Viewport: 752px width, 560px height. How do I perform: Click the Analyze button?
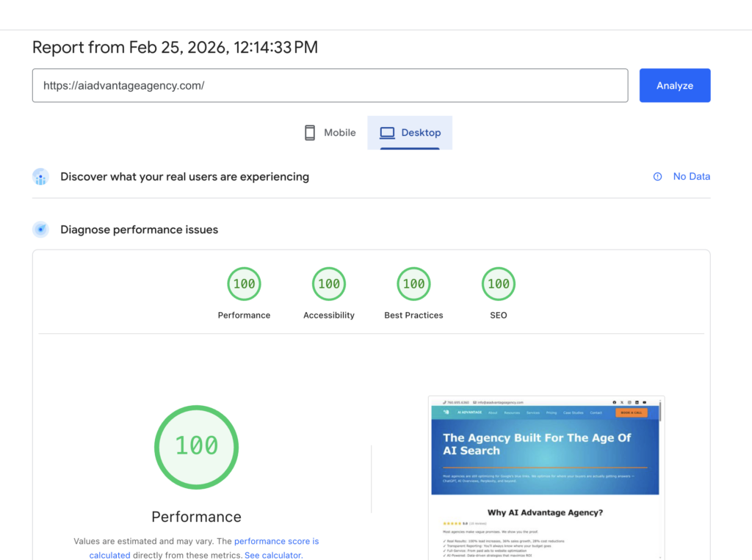point(674,85)
